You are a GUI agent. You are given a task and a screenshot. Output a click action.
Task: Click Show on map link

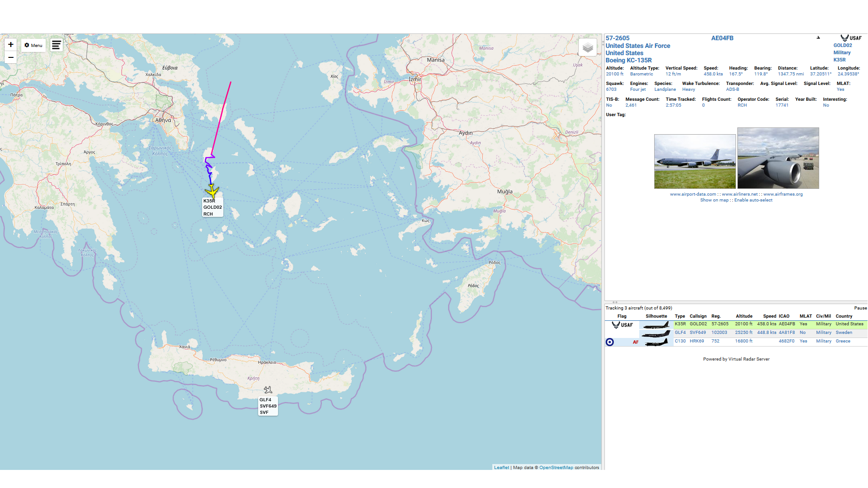click(714, 200)
